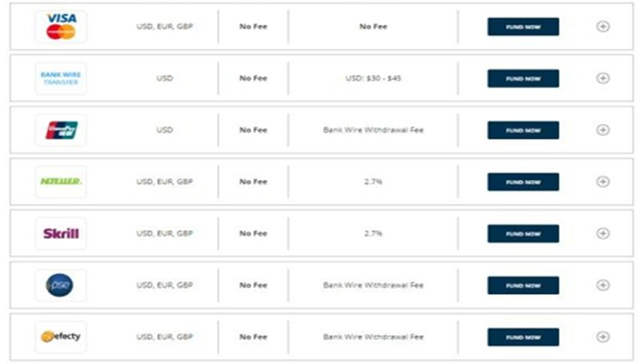Click the Efecty logo
This screenshot has width=638, height=364.
61,336
